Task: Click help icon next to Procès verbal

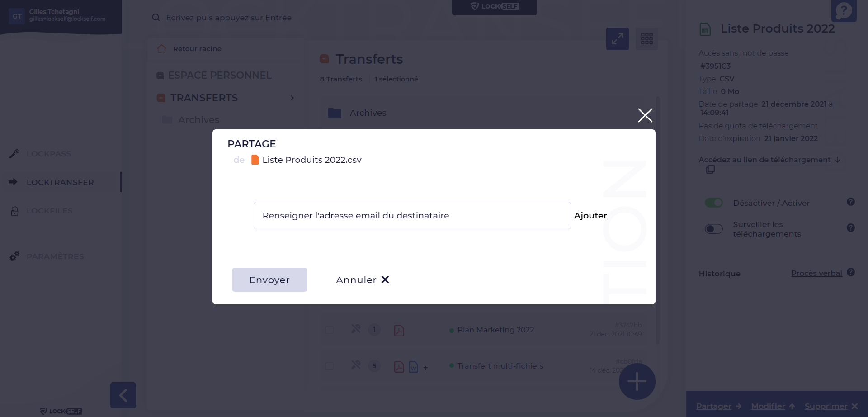Action: 851,272
